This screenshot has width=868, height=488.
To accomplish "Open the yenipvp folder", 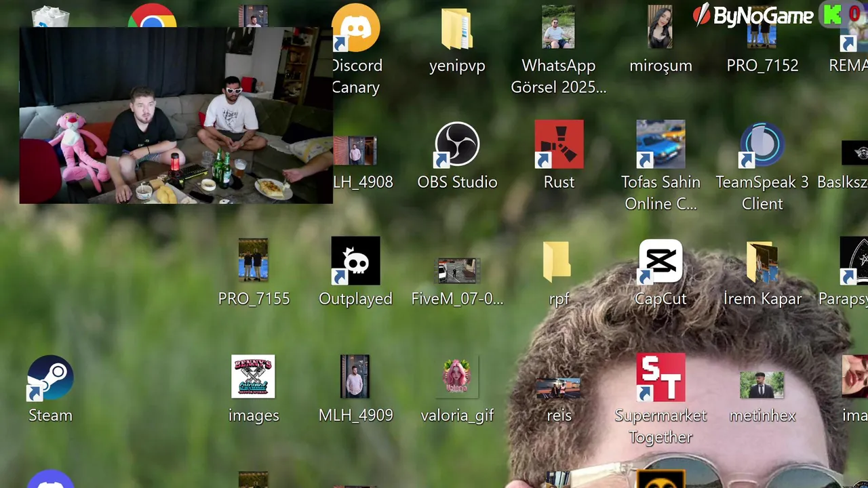I will pos(457,29).
